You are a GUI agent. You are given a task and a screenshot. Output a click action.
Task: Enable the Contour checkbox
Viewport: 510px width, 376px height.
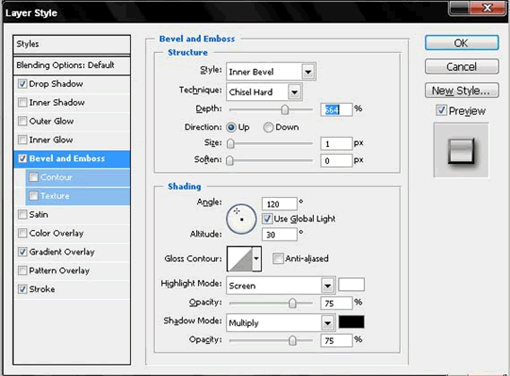pyautogui.click(x=33, y=177)
